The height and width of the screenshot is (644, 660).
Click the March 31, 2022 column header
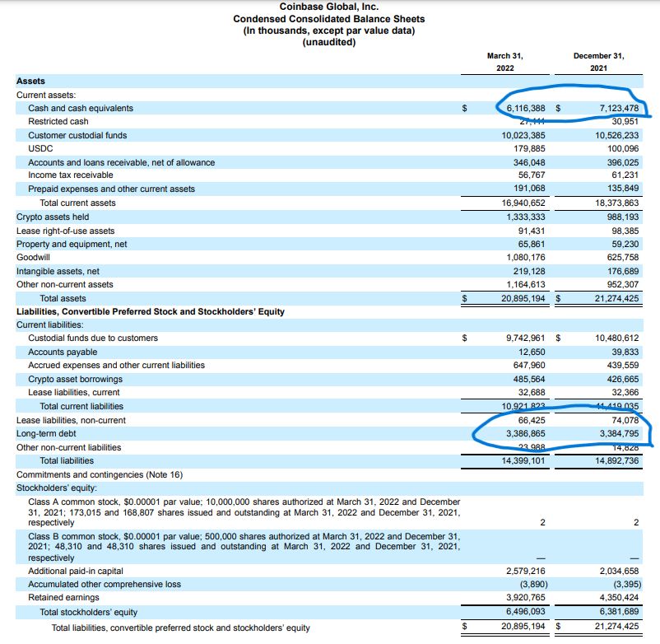point(504,62)
